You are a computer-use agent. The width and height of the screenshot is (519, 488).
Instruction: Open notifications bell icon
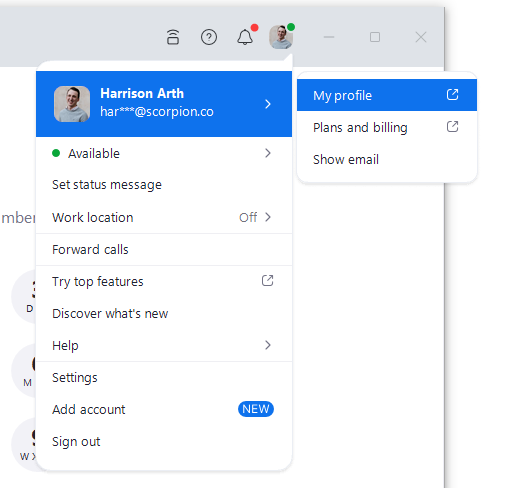245,37
